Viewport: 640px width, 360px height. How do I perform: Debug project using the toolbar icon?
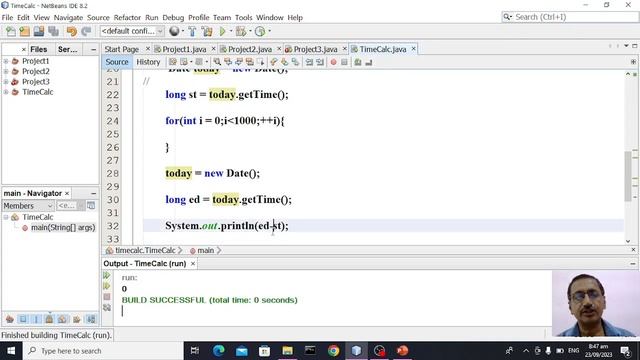point(241,31)
